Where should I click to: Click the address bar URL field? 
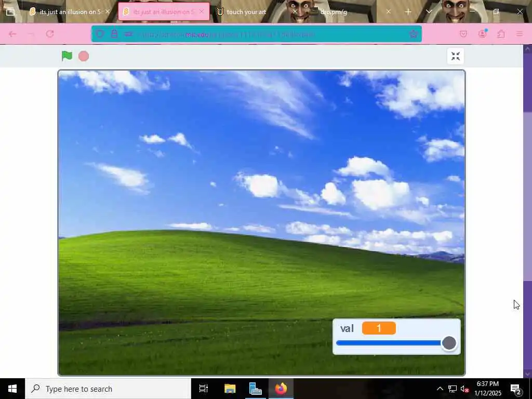coord(257,34)
